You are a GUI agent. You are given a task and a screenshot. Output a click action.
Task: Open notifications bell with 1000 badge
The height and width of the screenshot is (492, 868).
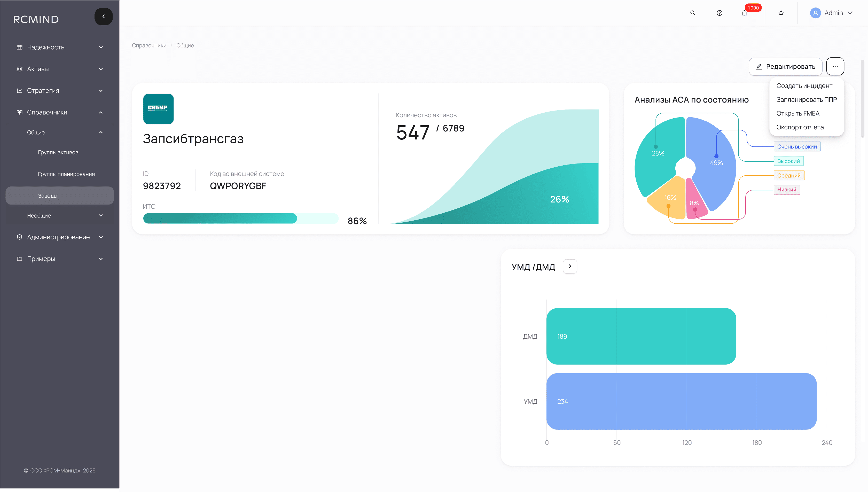click(x=744, y=13)
